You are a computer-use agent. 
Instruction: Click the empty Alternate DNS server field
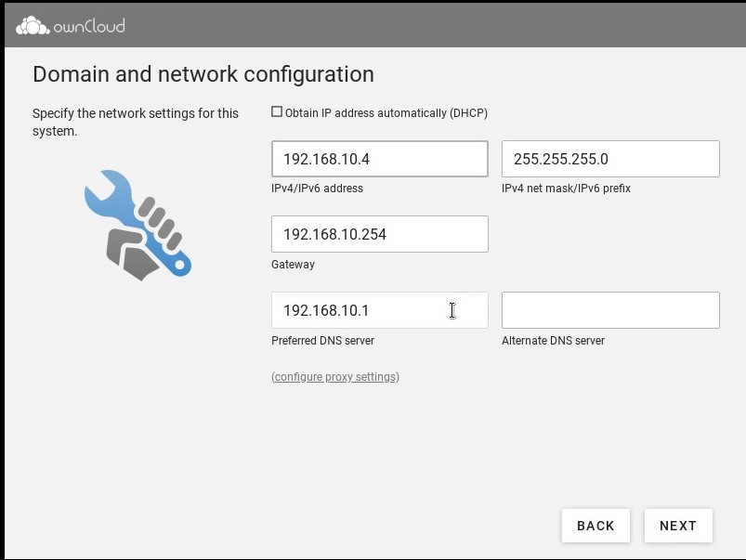[610, 310]
